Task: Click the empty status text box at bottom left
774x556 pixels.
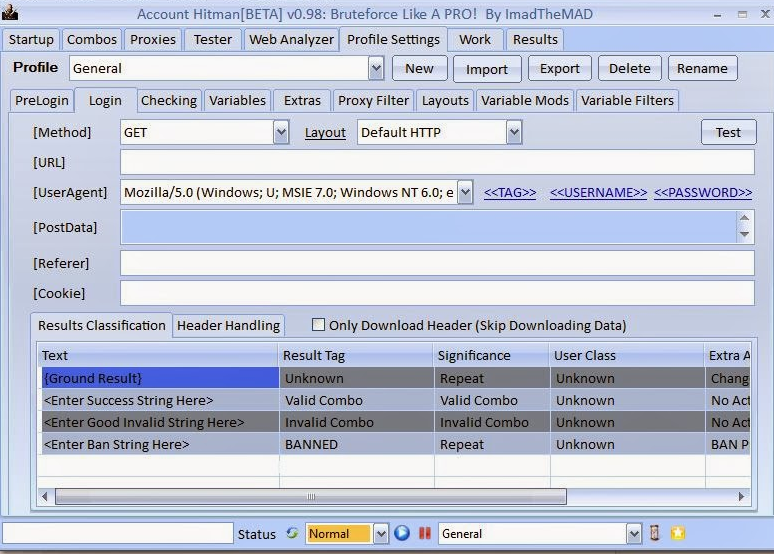Action: [x=117, y=533]
